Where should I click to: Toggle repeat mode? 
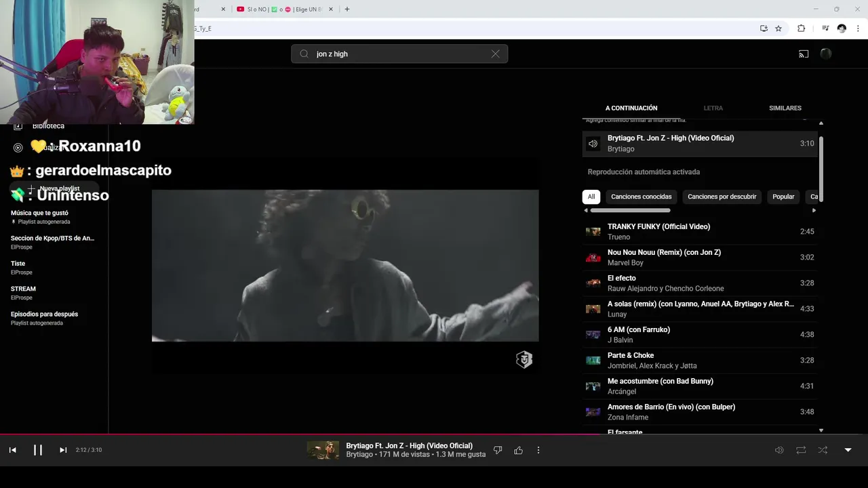tap(801, 450)
